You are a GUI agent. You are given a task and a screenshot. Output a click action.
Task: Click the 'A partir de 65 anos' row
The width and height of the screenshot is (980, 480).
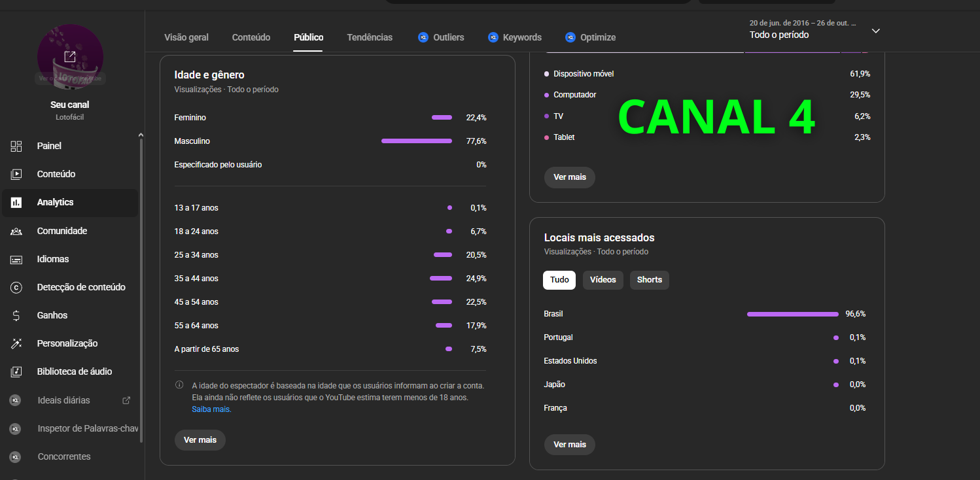click(x=330, y=349)
